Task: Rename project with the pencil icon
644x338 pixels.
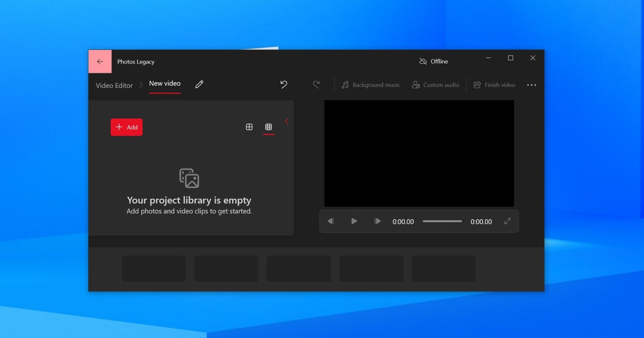Action: 199,84
